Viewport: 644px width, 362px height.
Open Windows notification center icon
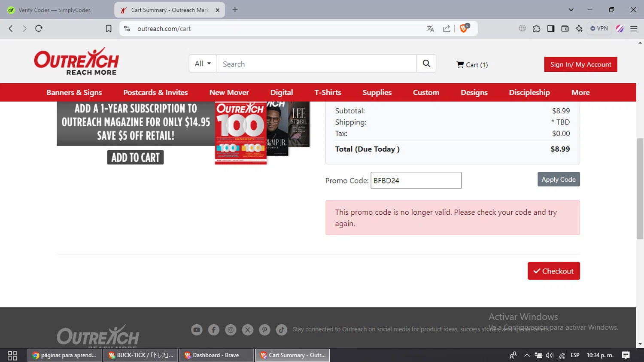[626, 355]
